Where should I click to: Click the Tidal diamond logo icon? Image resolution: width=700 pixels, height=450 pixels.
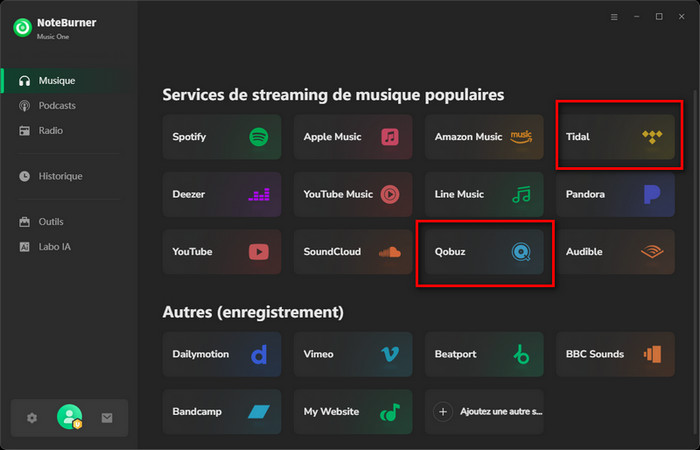(x=652, y=137)
